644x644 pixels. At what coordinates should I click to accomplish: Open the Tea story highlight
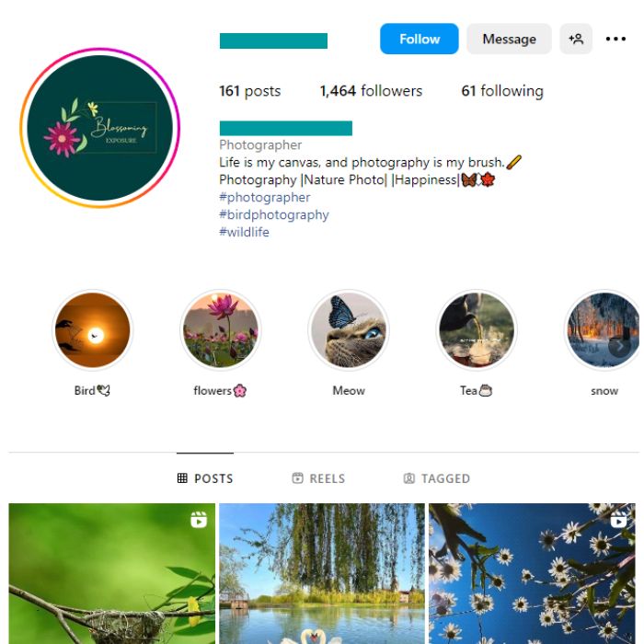click(x=477, y=330)
